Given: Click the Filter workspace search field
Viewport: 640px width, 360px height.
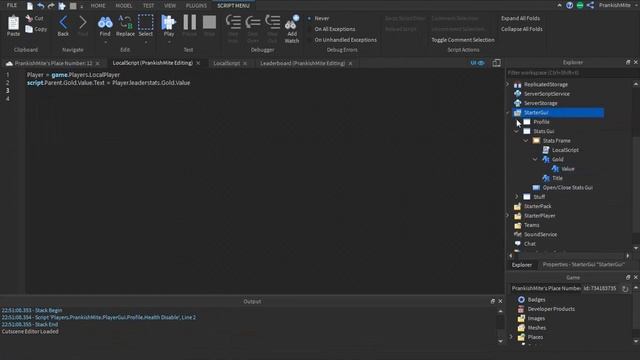Looking at the screenshot, I should coord(571,73).
